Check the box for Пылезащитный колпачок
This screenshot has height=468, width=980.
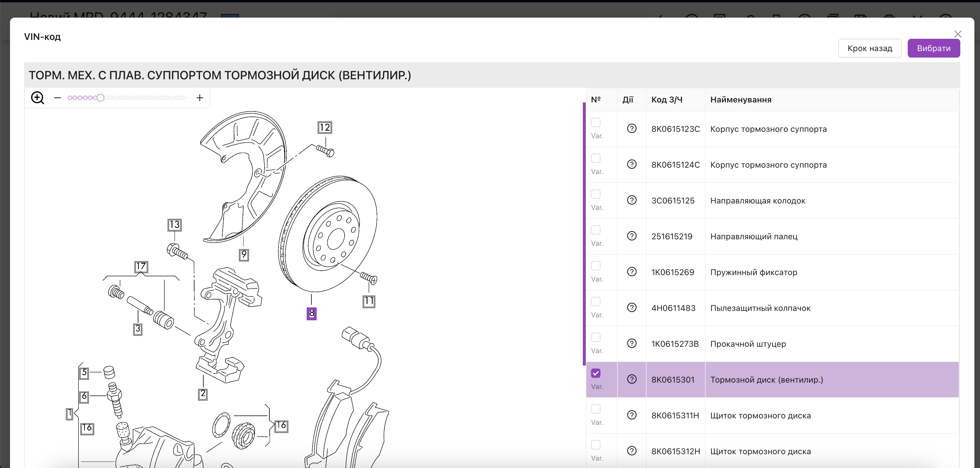tap(596, 302)
